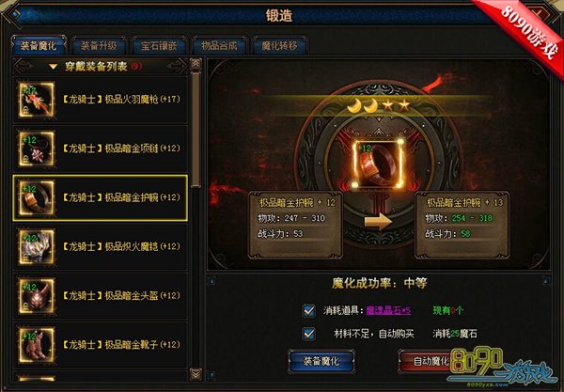
Task: Click the scroll-up arrow of equipment list
Action: 196,64
